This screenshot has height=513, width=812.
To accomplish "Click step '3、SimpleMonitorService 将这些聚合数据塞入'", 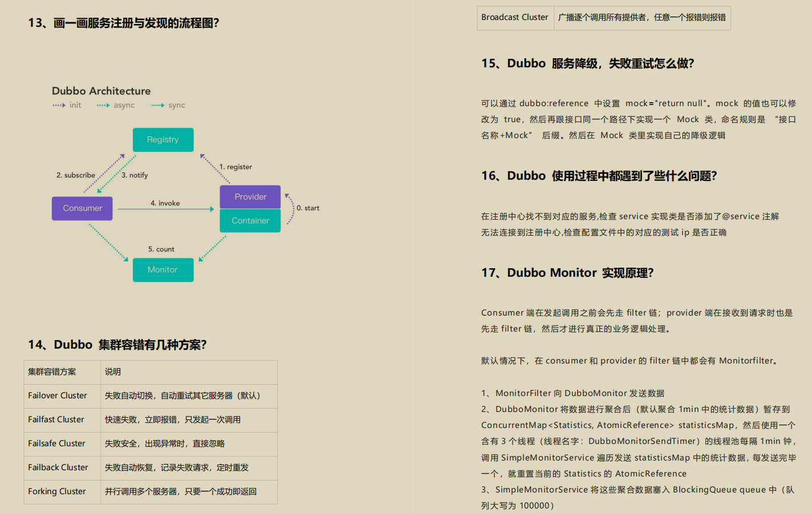I will 638,490.
